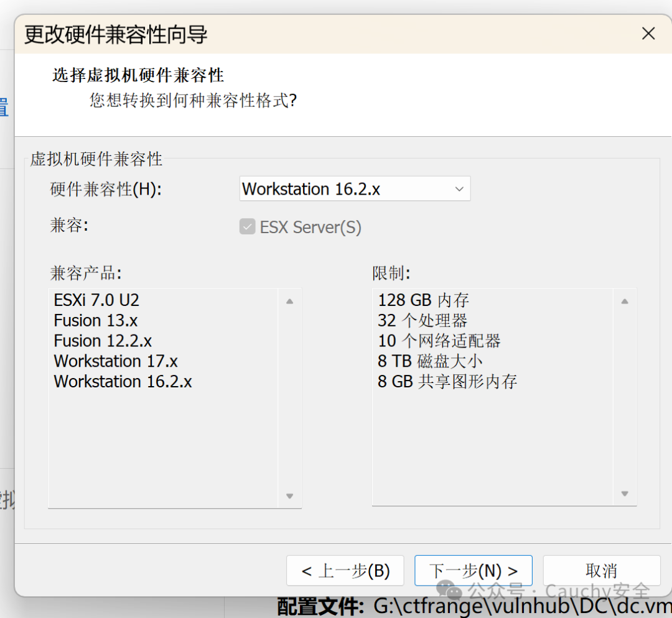Viewport: 672px width, 618px height.
Task: Select Workstation 17.x in compatible products list
Action: click(116, 361)
